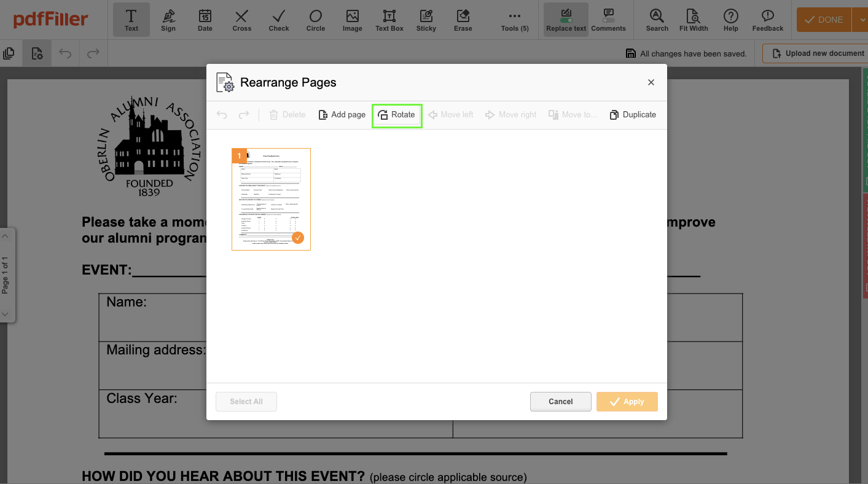This screenshot has width=868, height=484.
Task: Duplicate page 1
Action: pyautogui.click(x=632, y=115)
